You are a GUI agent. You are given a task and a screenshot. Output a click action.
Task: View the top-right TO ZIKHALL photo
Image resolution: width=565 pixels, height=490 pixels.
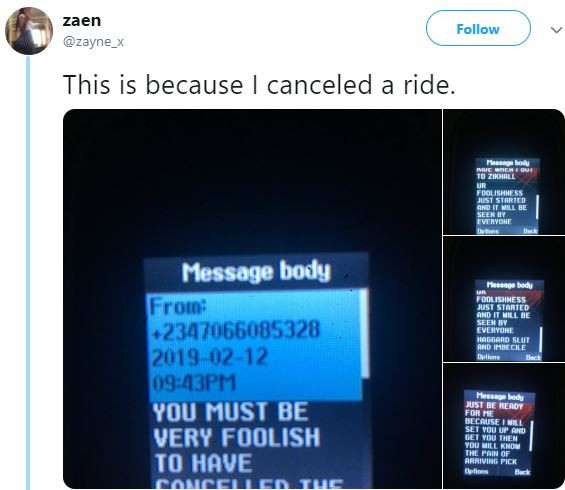tap(504, 172)
